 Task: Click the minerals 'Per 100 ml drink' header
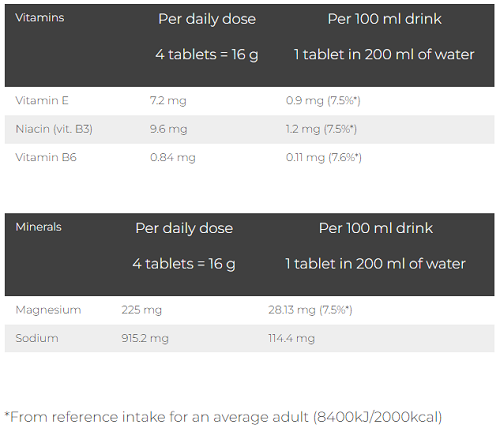pos(376,228)
